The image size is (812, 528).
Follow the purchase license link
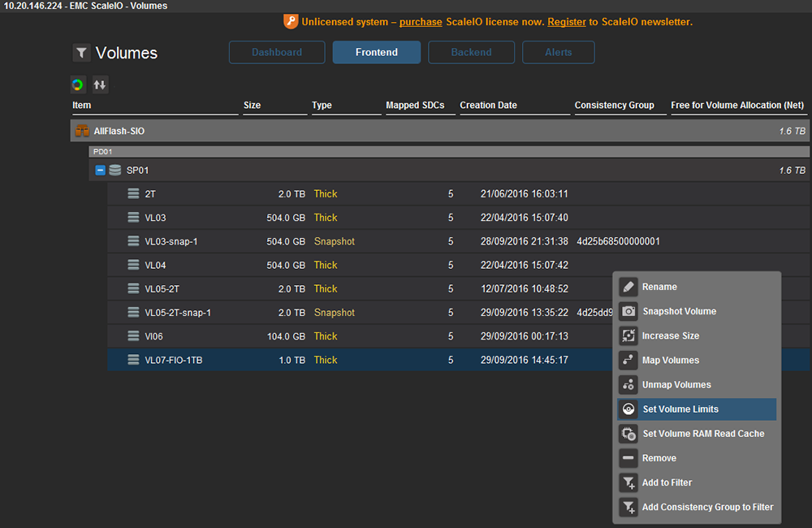click(421, 22)
